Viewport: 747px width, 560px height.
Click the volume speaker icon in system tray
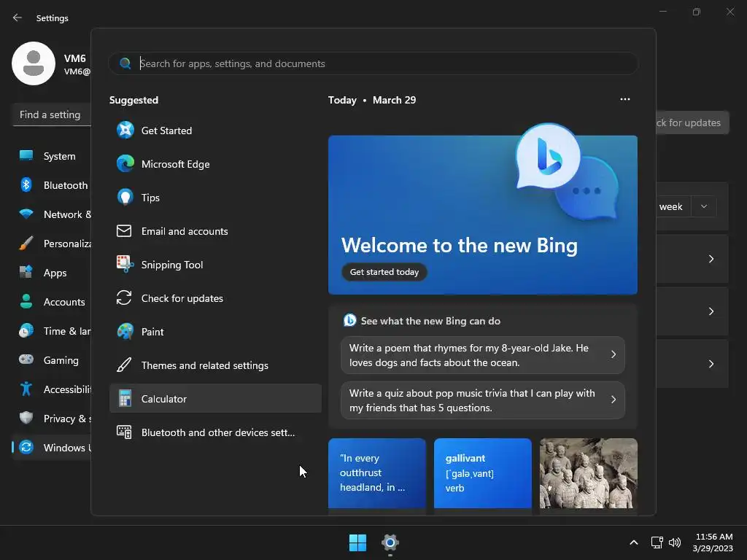pyautogui.click(x=675, y=542)
